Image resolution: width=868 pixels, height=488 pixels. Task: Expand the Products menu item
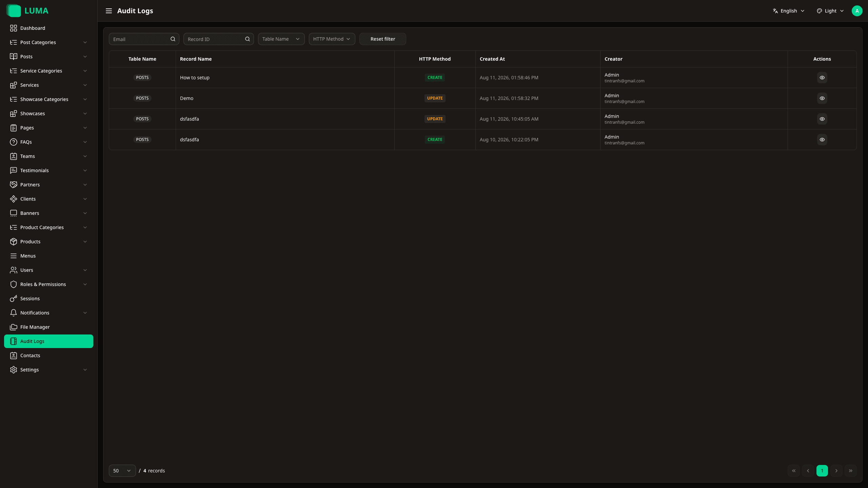48,242
